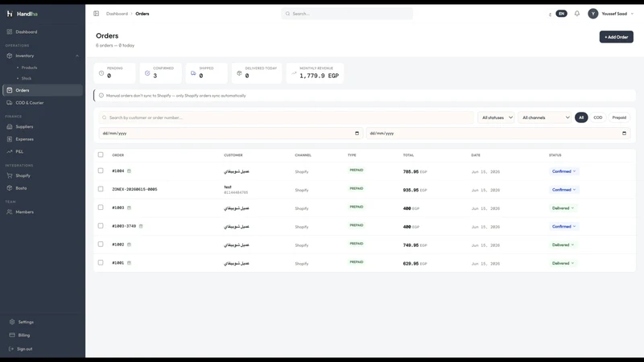Open status dropdown for order #1004
The width and height of the screenshot is (644, 362).
click(564, 171)
